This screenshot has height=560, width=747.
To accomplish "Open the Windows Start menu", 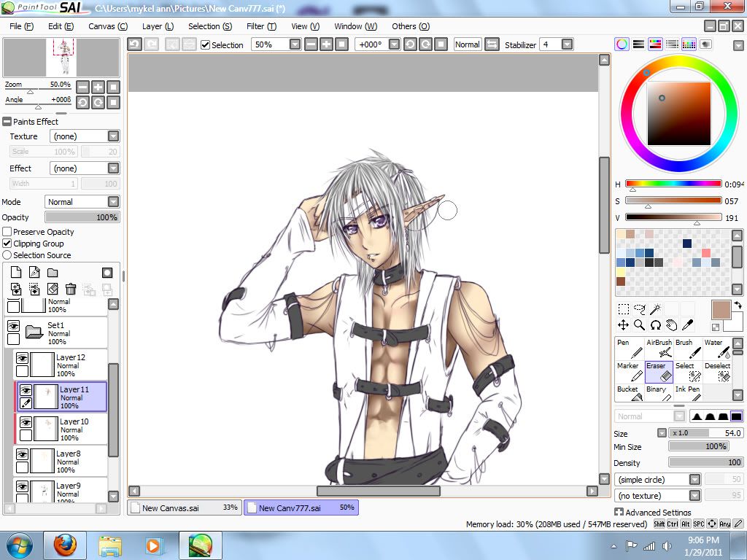I will (19, 545).
